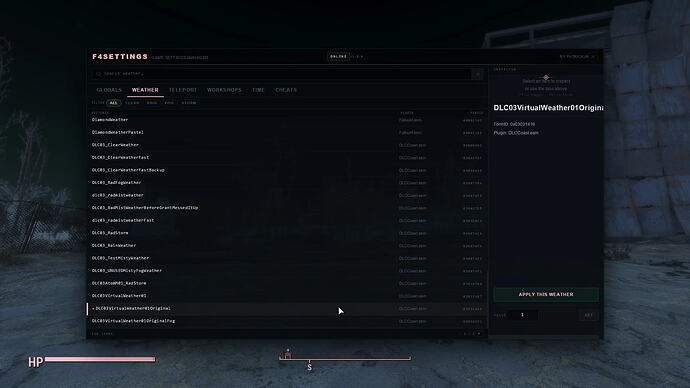
Task: Select DLC03AtomM01_RadStorm row
Action: pyautogui.click(x=287, y=283)
